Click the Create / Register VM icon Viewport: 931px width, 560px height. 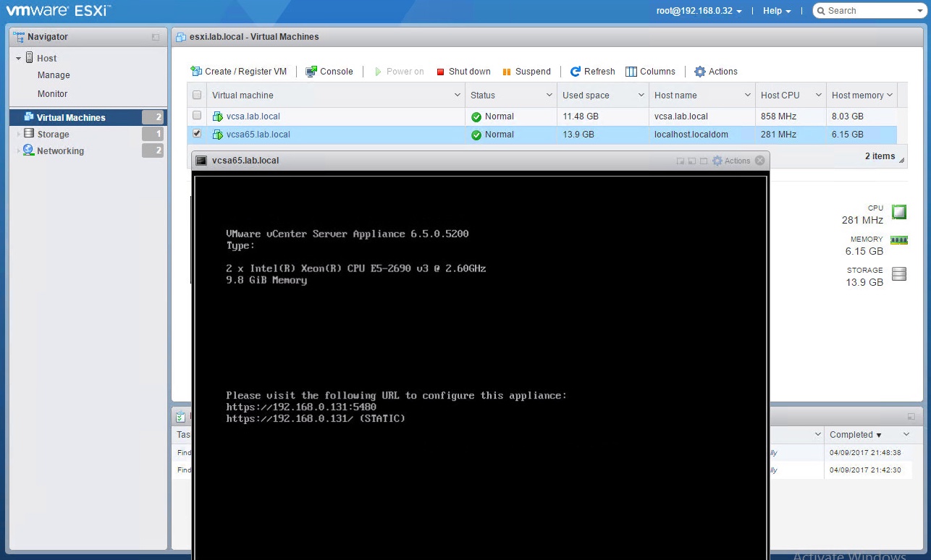point(196,72)
